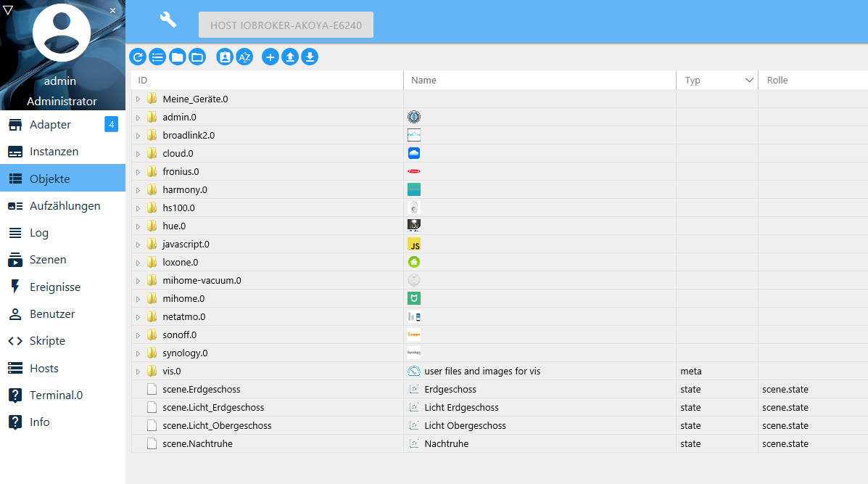Select the mihome.0 tree row
The width and height of the screenshot is (868, 484).
[x=500, y=298]
